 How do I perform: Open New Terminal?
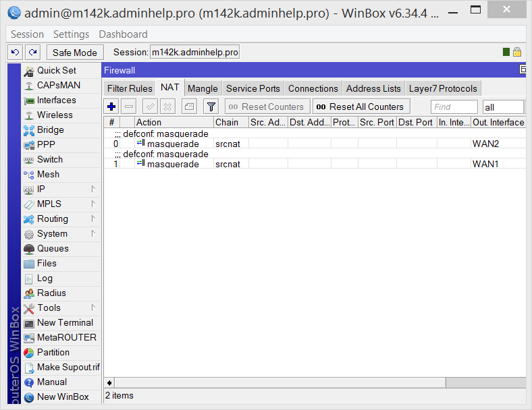[61, 323]
